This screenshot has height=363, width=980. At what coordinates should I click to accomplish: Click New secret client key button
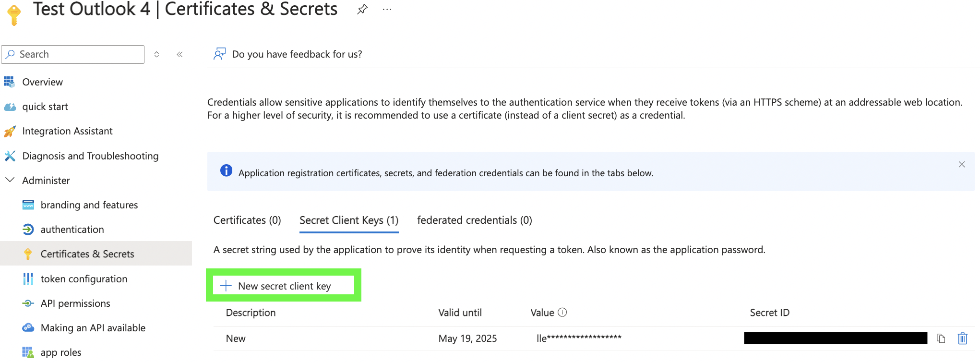point(284,286)
